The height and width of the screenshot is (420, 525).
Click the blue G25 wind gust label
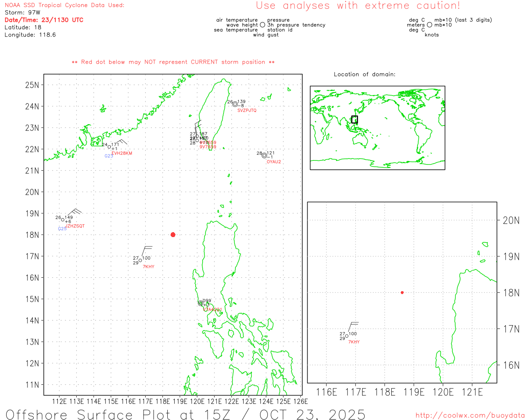tap(62, 229)
